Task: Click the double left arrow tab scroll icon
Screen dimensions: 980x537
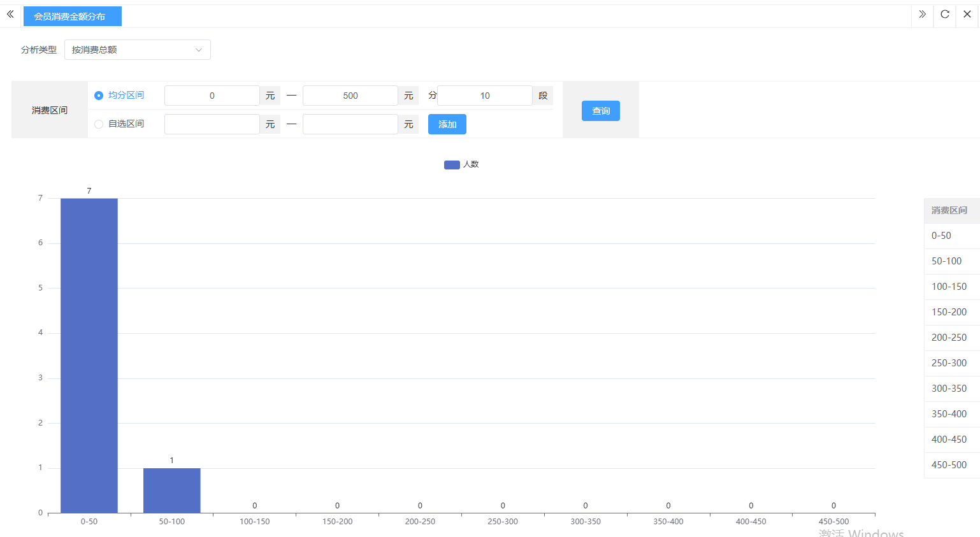Action: pos(10,14)
